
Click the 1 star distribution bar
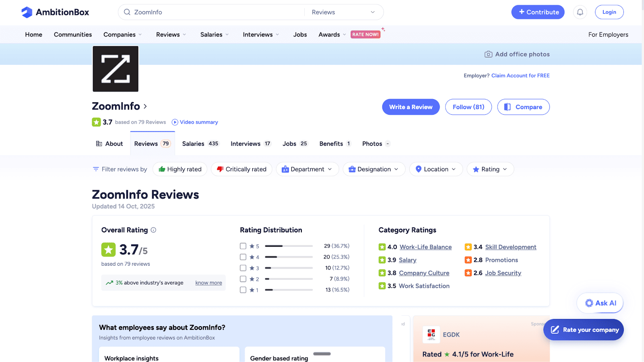tap(289, 290)
